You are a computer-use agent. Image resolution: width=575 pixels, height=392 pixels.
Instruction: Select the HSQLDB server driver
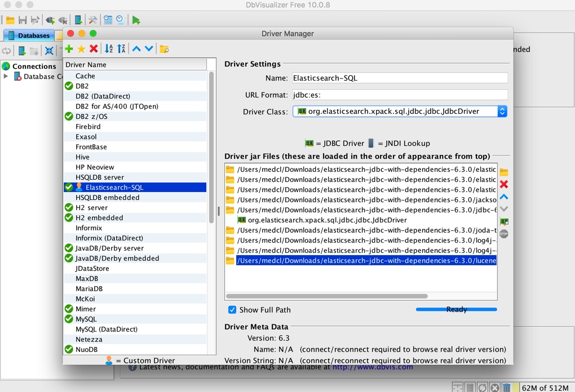(135, 177)
